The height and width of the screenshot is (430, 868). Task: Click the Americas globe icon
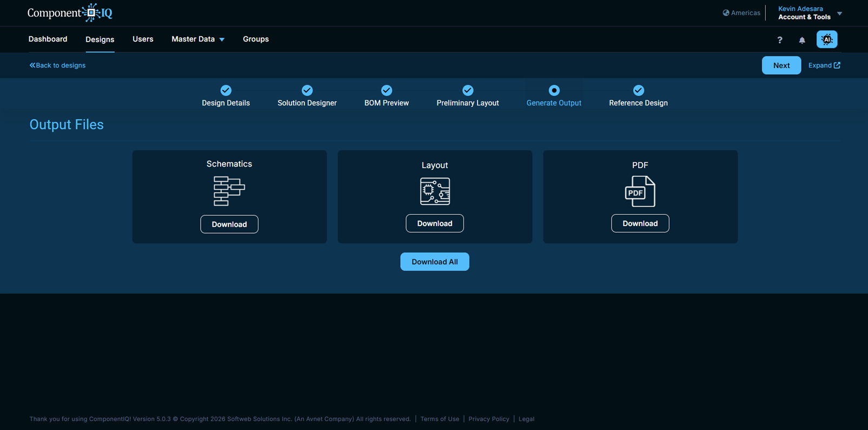coord(726,13)
